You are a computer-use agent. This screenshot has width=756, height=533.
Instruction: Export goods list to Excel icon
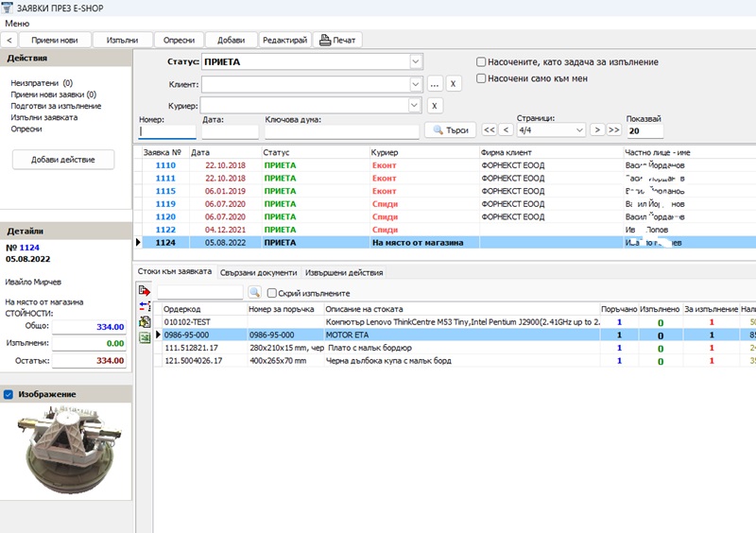(145, 337)
